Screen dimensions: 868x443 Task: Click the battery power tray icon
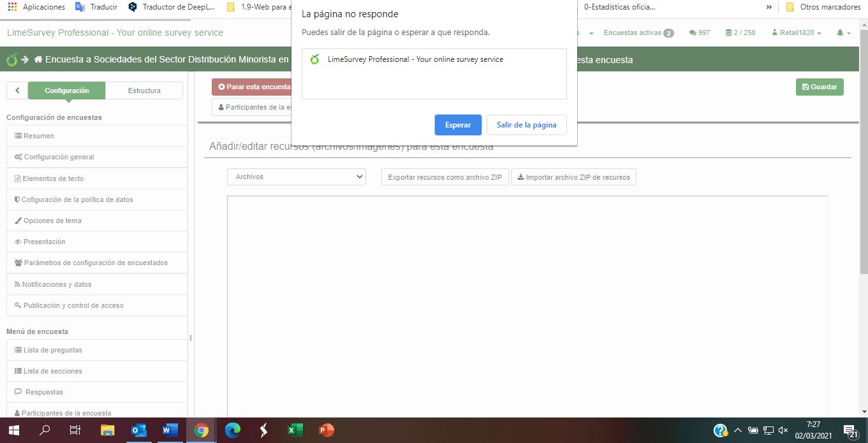753,430
